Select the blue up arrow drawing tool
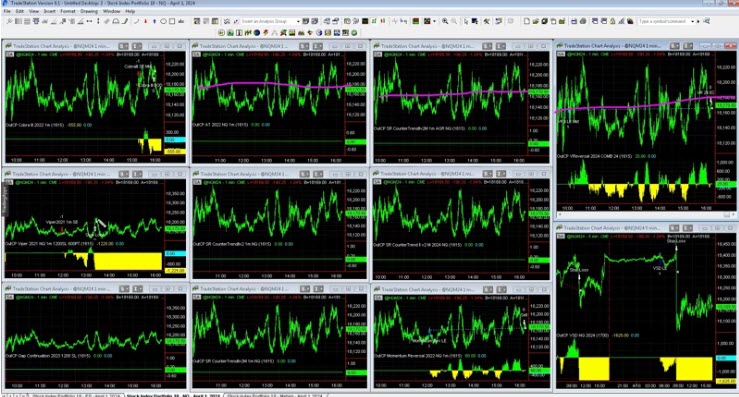Viewport: 739px width, 397px height. (155, 21)
